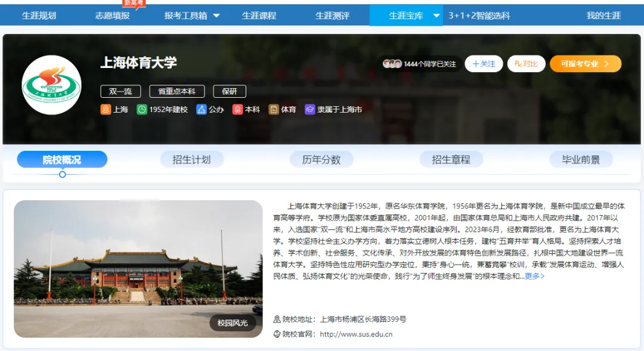Open the 生涯规划 menu item

pyautogui.click(x=39, y=15)
